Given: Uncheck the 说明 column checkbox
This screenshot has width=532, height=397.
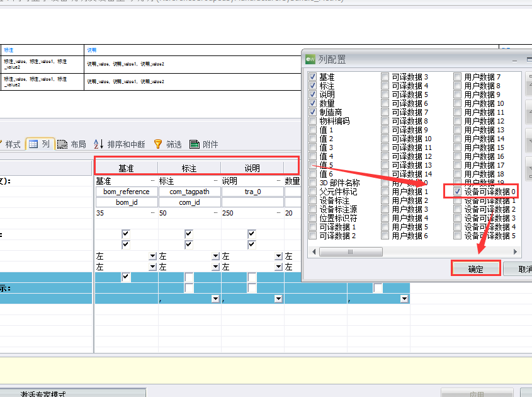Looking at the screenshot, I should (312, 95).
